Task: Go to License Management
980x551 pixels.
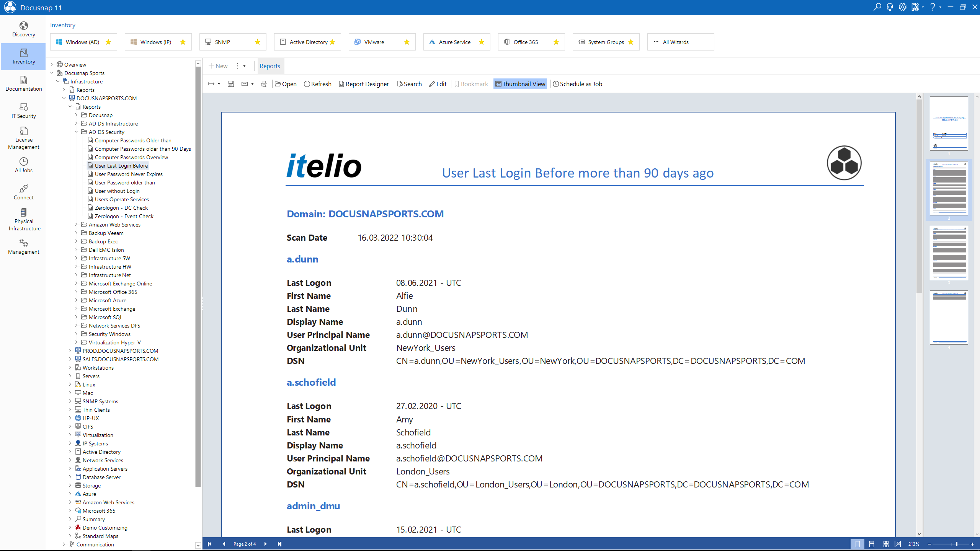Action: point(23,138)
